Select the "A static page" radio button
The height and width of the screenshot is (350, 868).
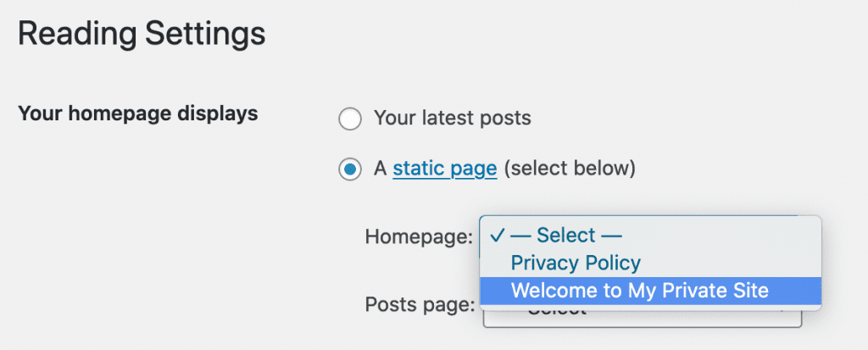(x=349, y=169)
